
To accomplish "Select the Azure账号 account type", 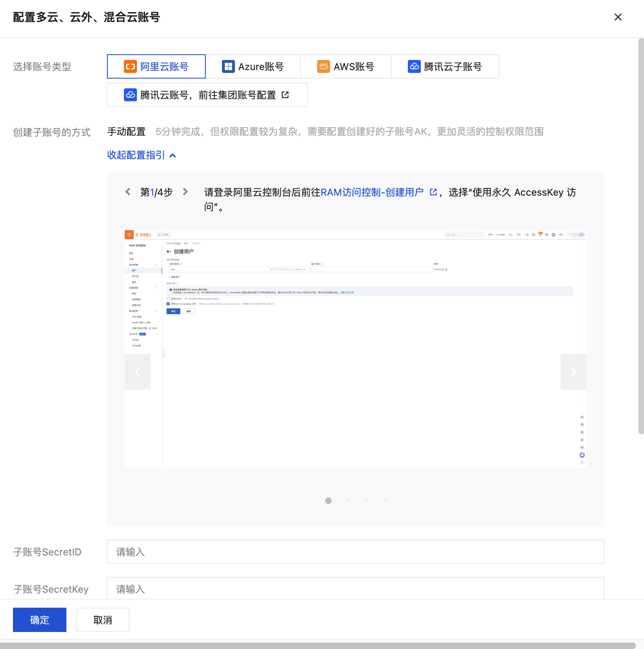I will pos(253,66).
